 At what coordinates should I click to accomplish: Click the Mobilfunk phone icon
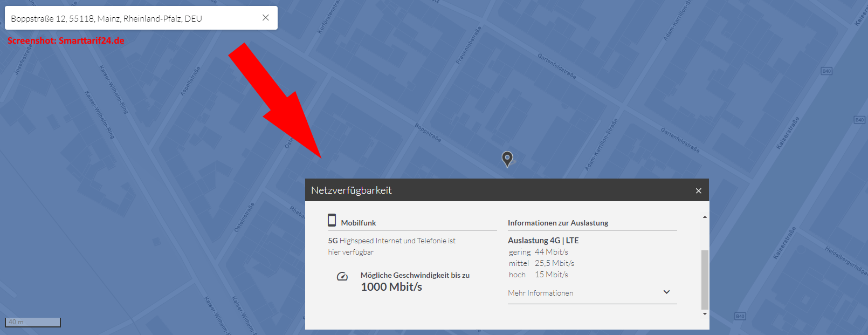point(332,220)
